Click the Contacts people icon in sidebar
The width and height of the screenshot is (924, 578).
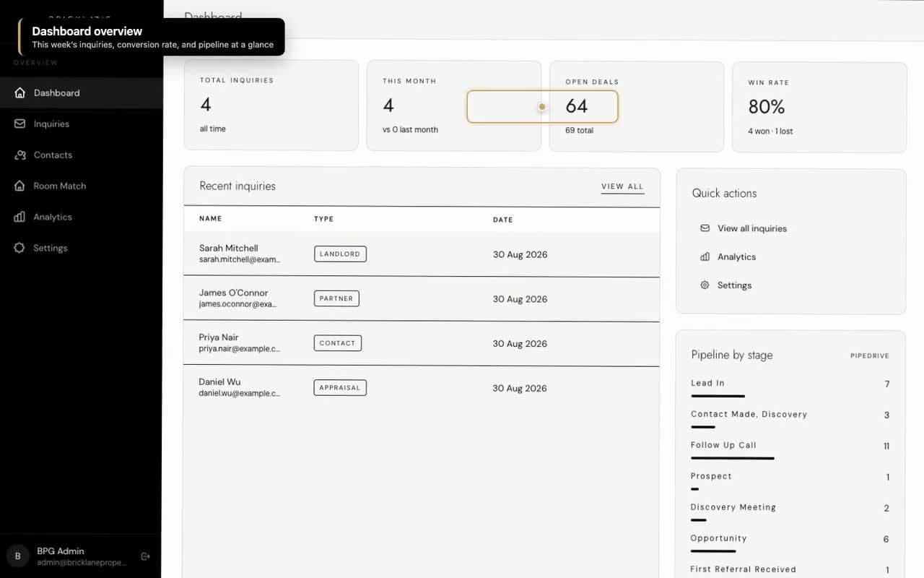coord(19,155)
